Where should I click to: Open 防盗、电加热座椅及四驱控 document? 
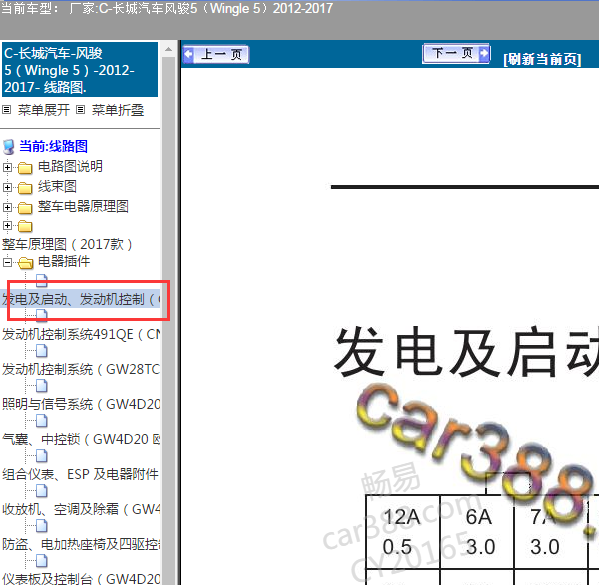coord(81,544)
